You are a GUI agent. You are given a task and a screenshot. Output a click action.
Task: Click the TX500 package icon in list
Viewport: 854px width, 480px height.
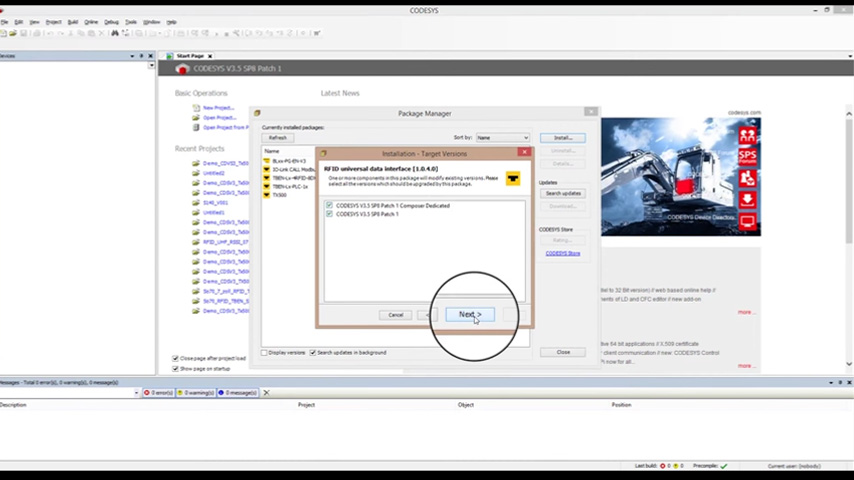pos(267,195)
